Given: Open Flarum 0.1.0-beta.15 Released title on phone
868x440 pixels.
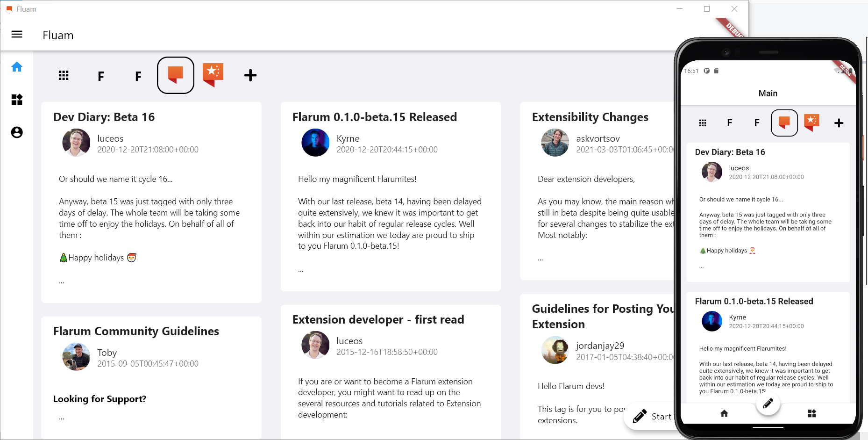Looking at the screenshot, I should coord(754,302).
